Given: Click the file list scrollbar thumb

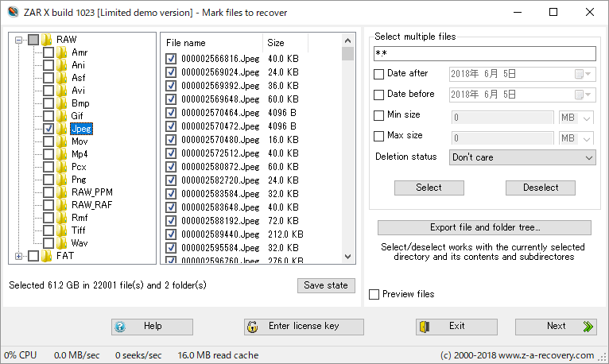Looking at the screenshot, I should [x=347, y=53].
